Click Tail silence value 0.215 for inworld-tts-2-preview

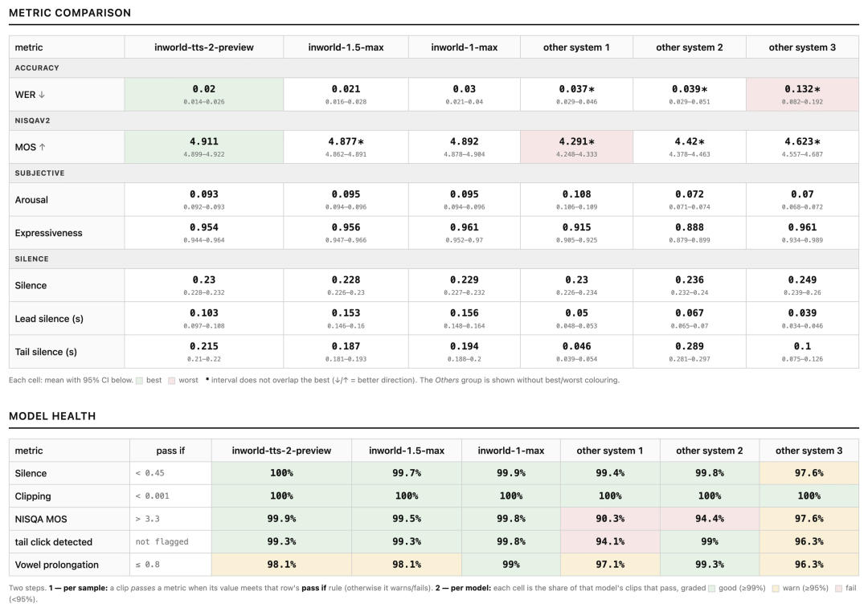tap(203, 346)
